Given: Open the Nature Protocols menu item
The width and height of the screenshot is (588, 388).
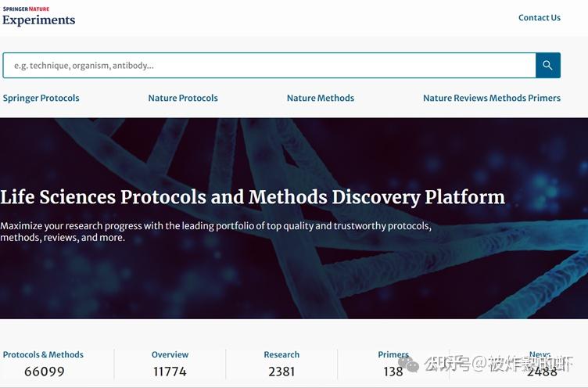Looking at the screenshot, I should coord(183,99).
